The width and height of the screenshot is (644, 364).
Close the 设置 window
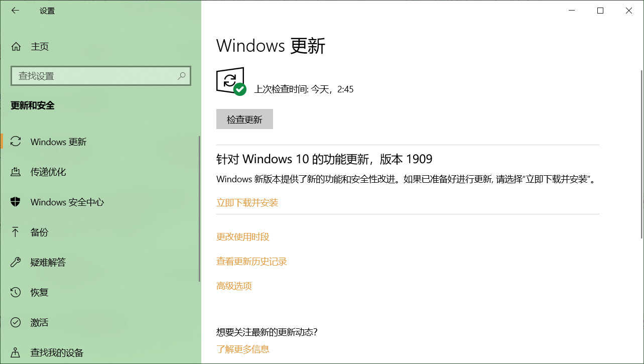pos(629,11)
